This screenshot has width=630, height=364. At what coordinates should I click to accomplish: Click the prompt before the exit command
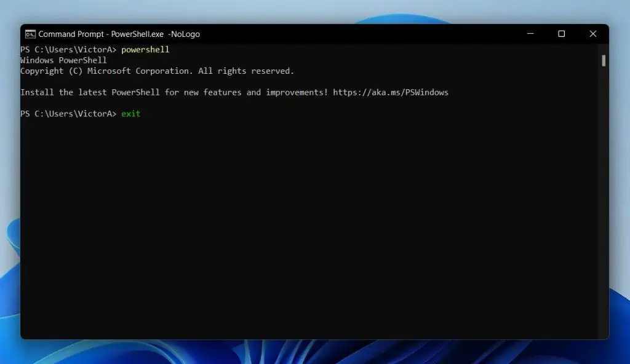68,114
